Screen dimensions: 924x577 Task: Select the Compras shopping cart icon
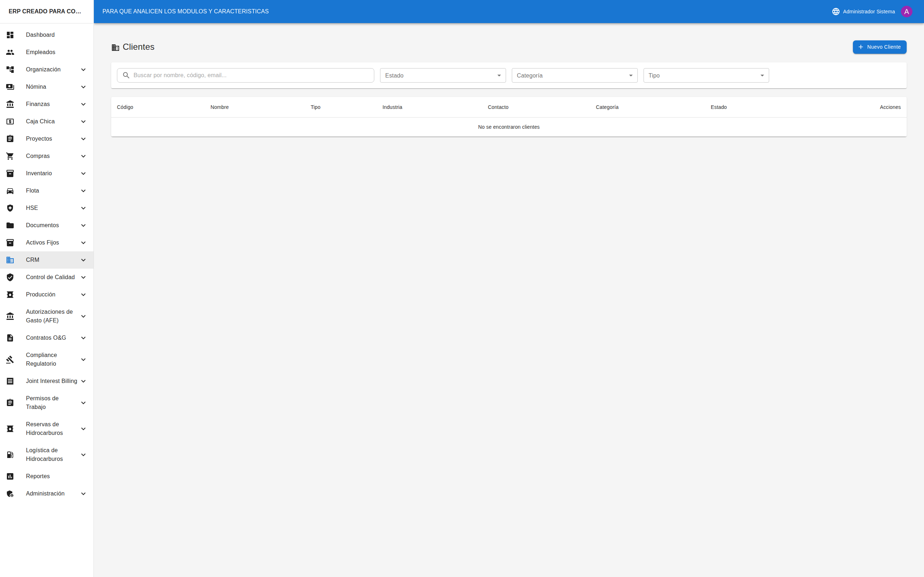point(10,156)
